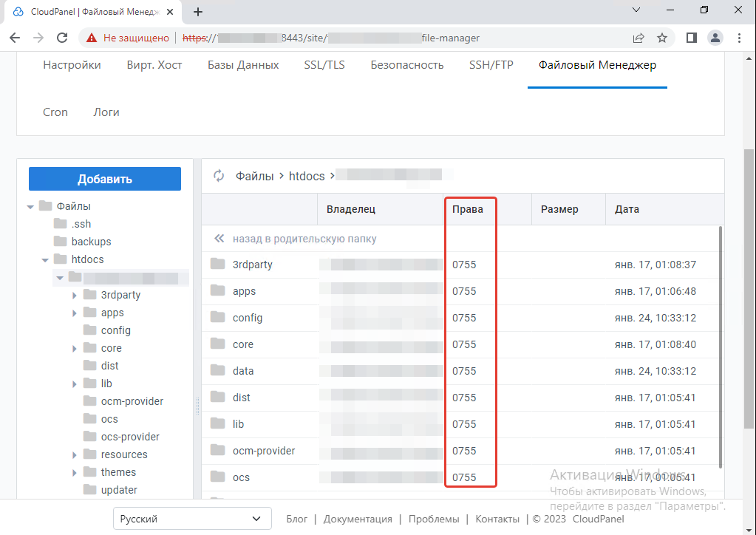Screen dimensions: 756x535
Task: Expand the 3rdparty tree node arrow
Action: point(75,295)
